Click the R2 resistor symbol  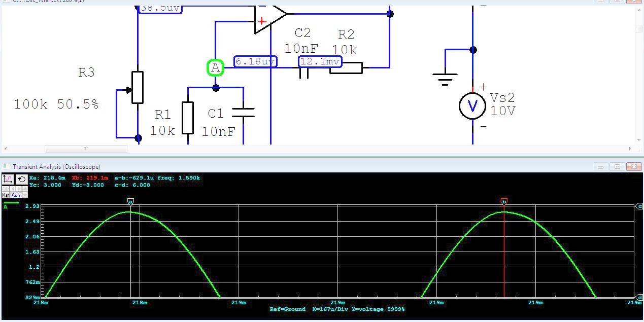[x=346, y=68]
